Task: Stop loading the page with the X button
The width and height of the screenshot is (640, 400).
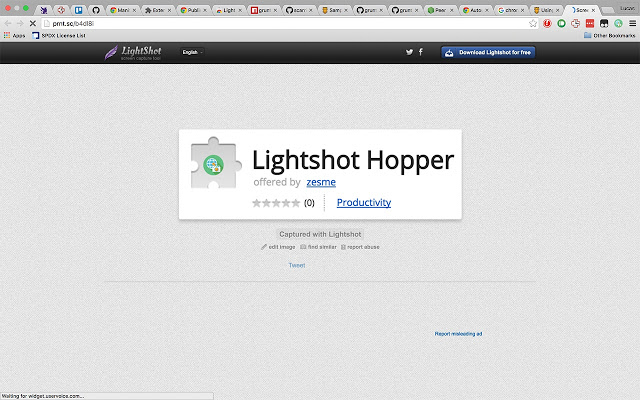Action: tap(33, 24)
